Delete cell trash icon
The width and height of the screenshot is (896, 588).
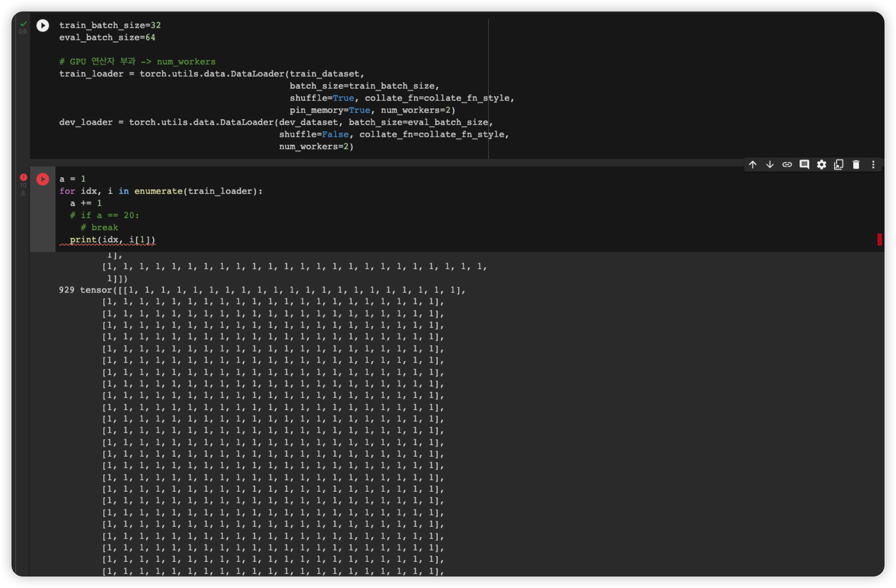[x=856, y=165]
